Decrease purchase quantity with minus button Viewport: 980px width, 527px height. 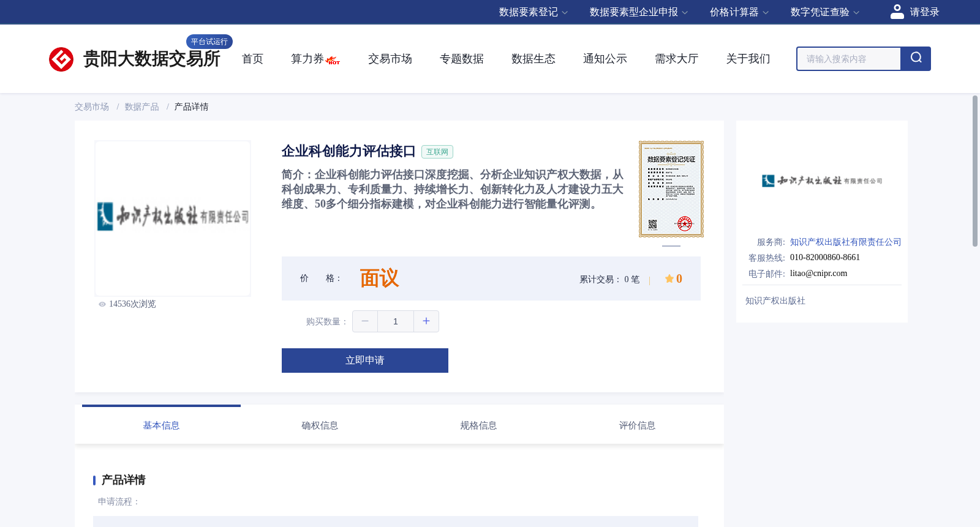(x=365, y=321)
